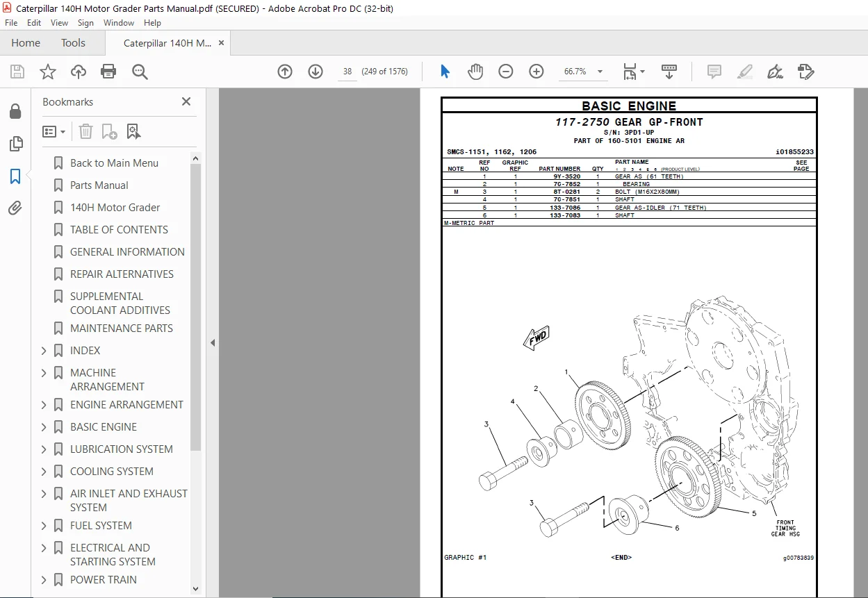Open the security lock panel

[x=15, y=112]
